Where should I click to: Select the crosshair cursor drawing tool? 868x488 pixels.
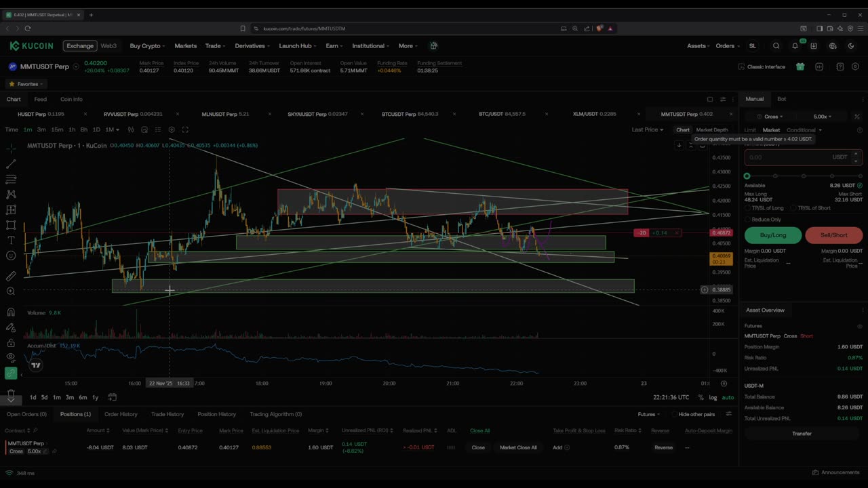coord(11,148)
